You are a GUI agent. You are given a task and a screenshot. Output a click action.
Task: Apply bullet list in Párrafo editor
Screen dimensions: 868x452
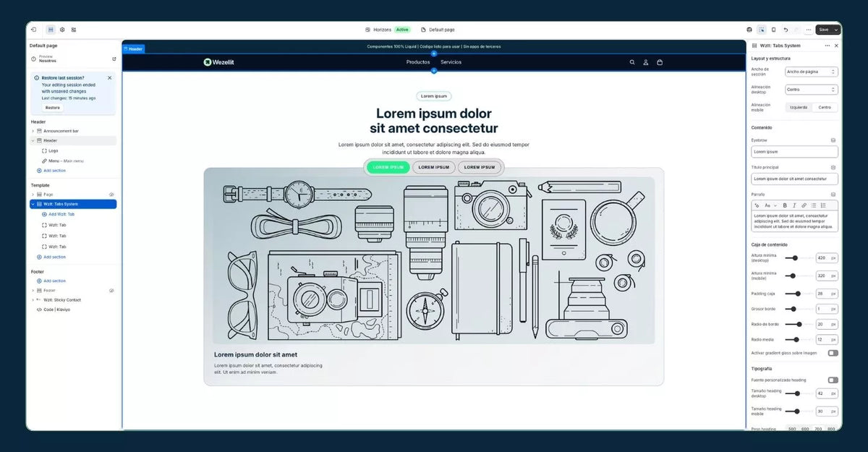click(814, 205)
